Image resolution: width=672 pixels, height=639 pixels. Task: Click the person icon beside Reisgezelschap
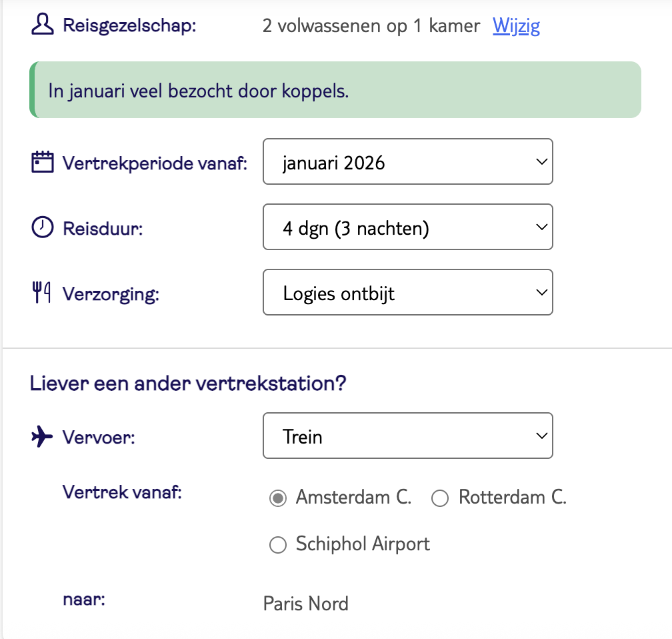tap(42, 26)
